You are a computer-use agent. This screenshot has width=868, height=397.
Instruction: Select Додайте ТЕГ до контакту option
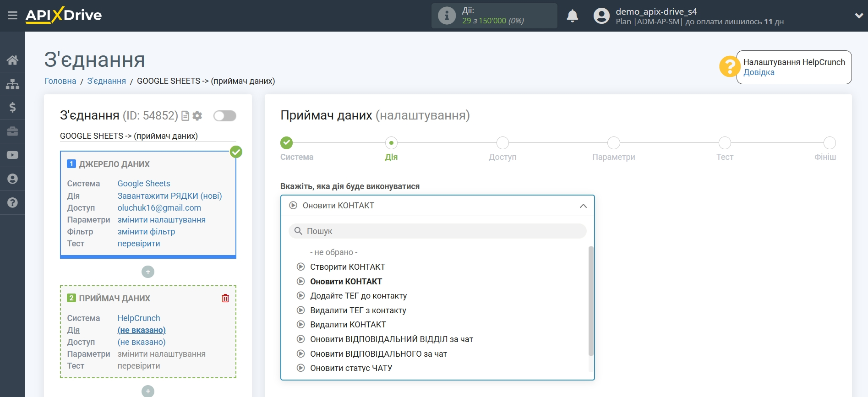tap(358, 296)
